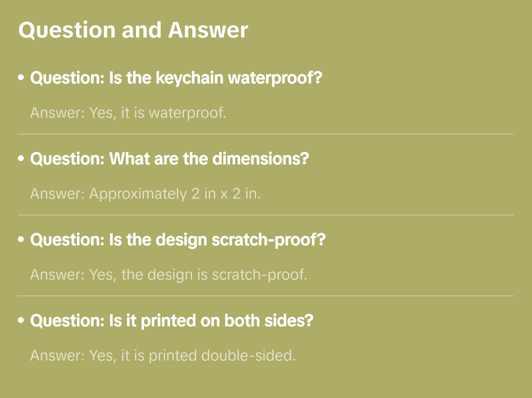Image resolution: width=532 pixels, height=398 pixels.
Task: Click the word 'Question:' before 'What are the dimensions?'
Action: point(67,159)
